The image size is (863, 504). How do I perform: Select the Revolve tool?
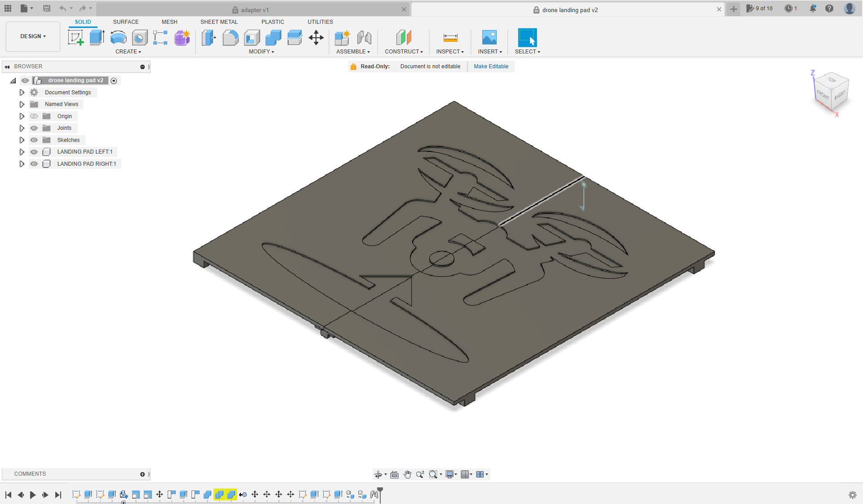118,38
